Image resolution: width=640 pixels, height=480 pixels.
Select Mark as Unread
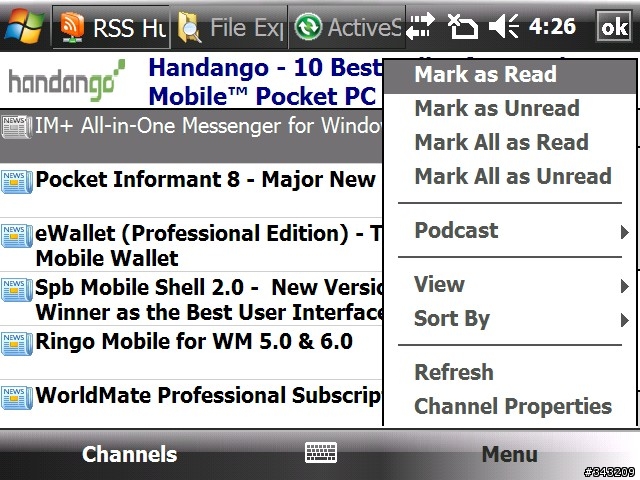[x=510, y=108]
